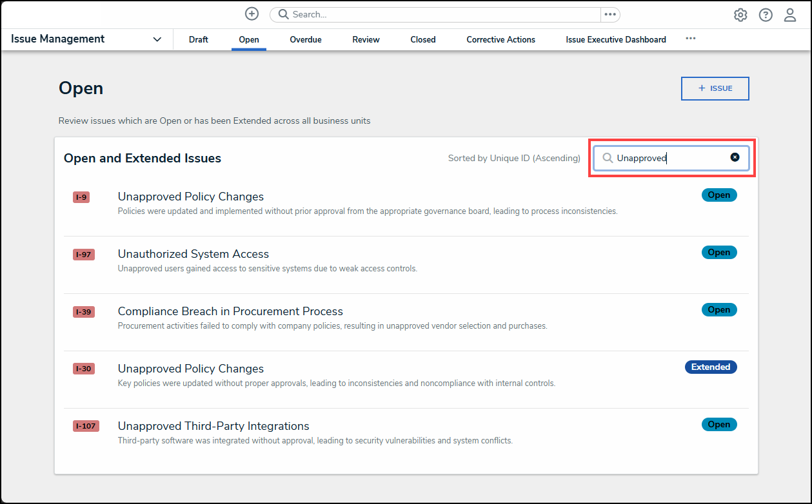Viewport: 812px width, 504px height.
Task: Open the Corrective Actions tab
Action: pyautogui.click(x=500, y=39)
